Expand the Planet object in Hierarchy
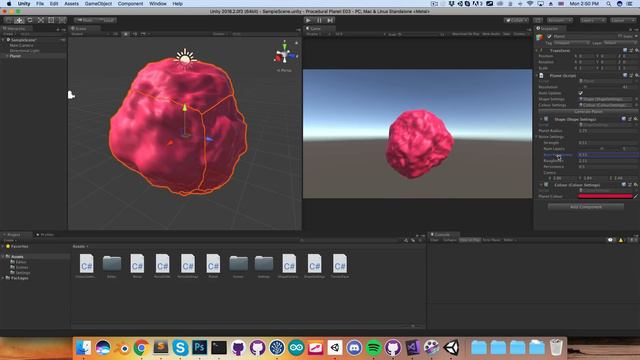The height and width of the screenshot is (360, 640). click(7, 56)
